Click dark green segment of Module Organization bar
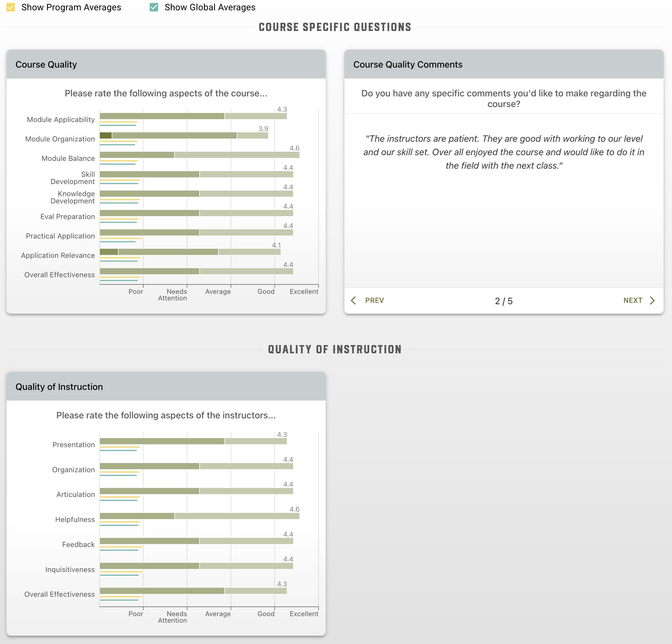The width and height of the screenshot is (672, 644). pyautogui.click(x=106, y=135)
